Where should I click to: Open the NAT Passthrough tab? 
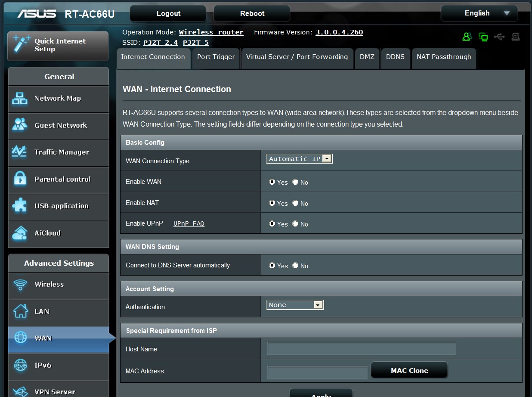444,58
